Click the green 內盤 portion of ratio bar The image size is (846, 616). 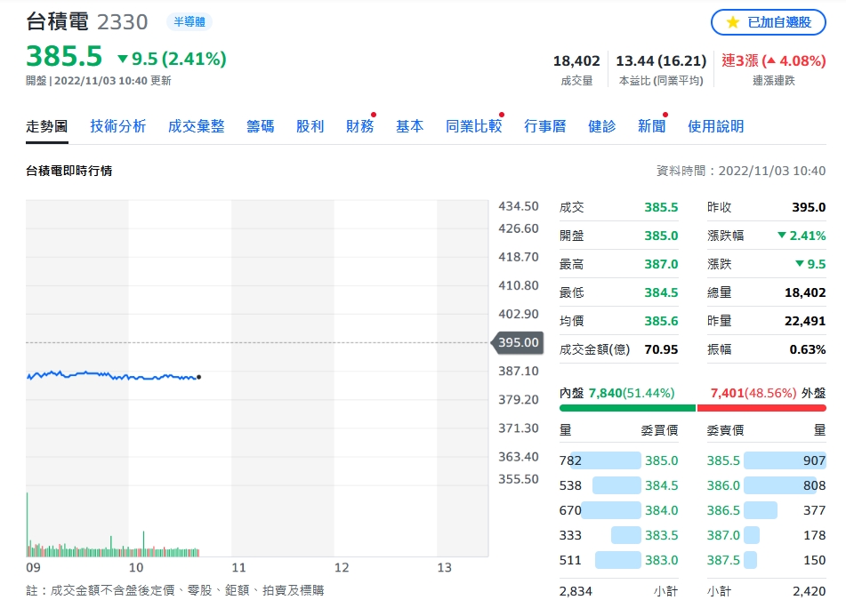627,409
